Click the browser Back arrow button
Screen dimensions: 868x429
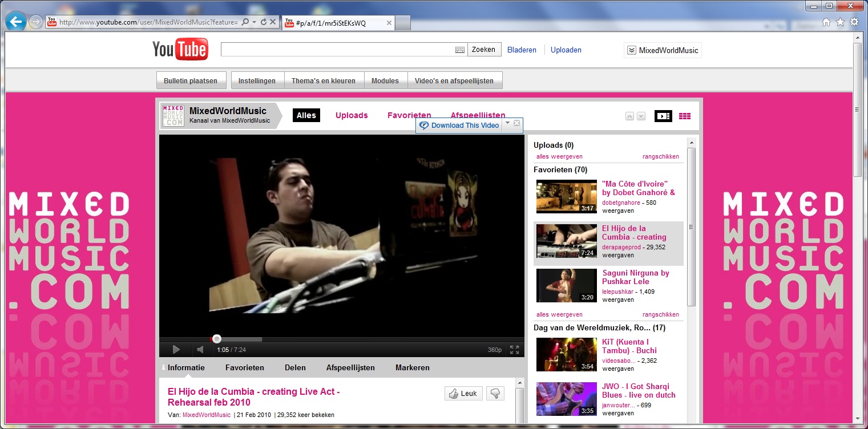coord(17,22)
